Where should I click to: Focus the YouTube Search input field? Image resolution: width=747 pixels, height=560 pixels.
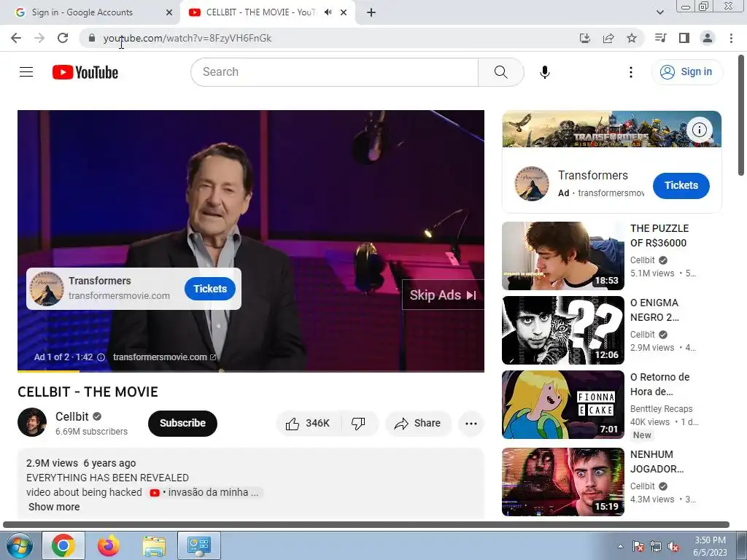tap(335, 72)
